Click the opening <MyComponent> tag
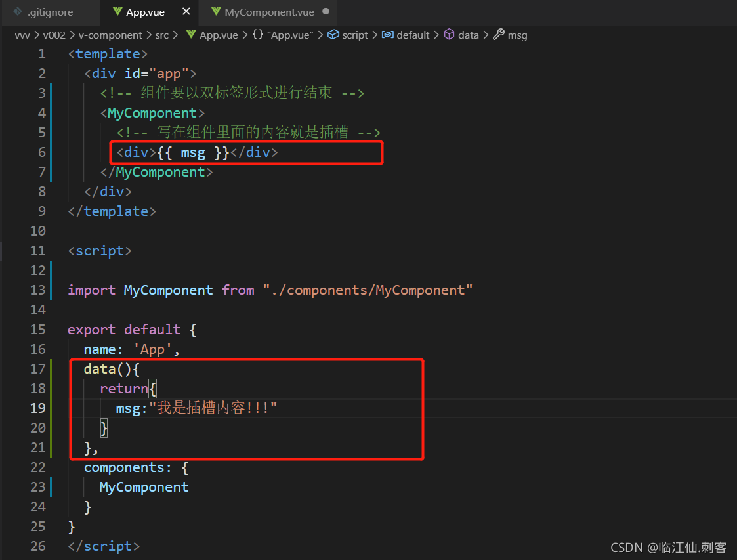Image resolution: width=737 pixels, height=560 pixels. [x=152, y=114]
